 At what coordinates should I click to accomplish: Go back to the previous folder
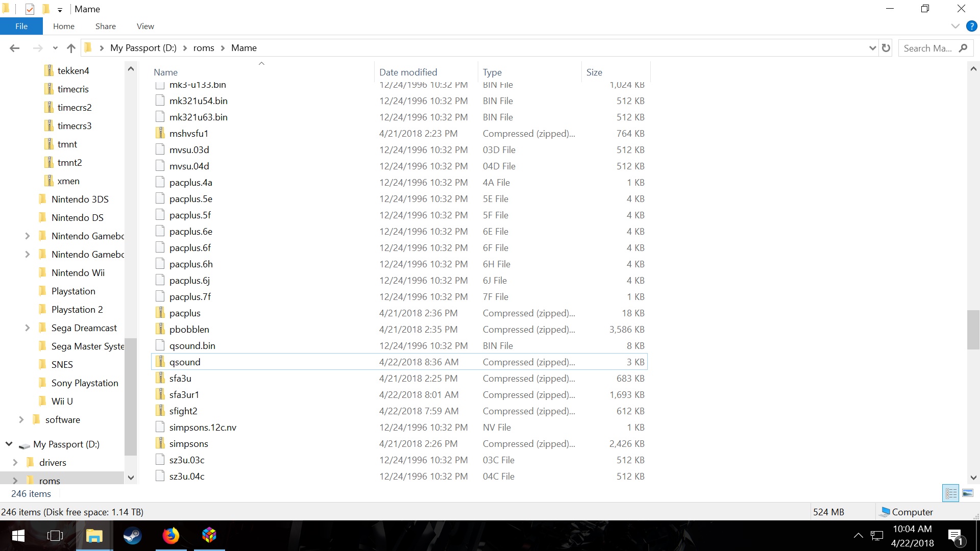click(x=15, y=48)
